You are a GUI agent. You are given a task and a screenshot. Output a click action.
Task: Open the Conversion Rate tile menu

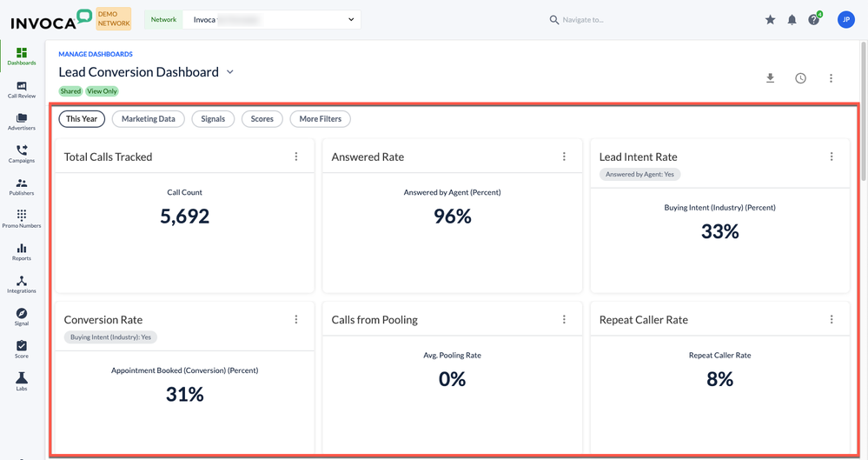tap(296, 319)
